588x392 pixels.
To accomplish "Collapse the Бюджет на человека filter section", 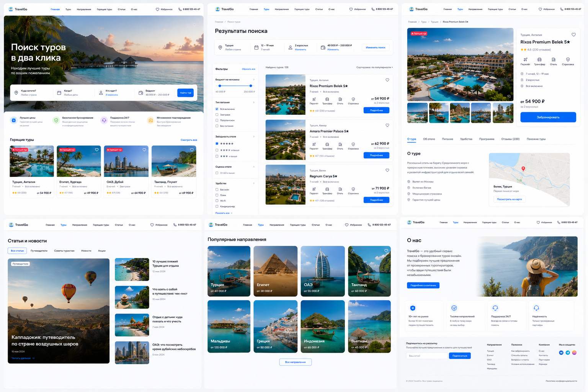I will point(254,80).
